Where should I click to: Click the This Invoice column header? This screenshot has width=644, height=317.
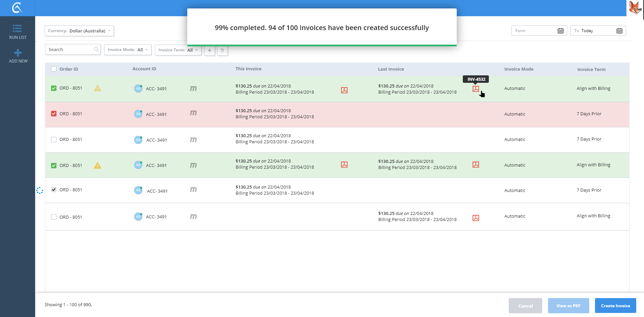(248, 69)
